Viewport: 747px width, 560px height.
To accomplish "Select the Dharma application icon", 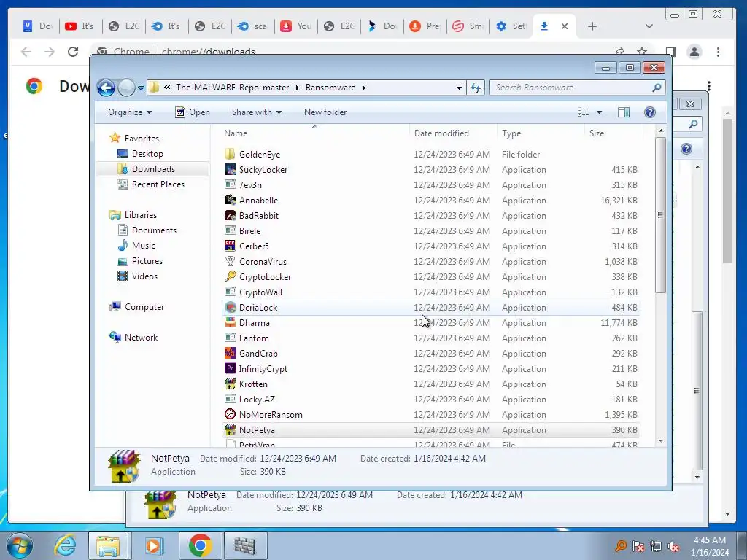I will point(230,323).
